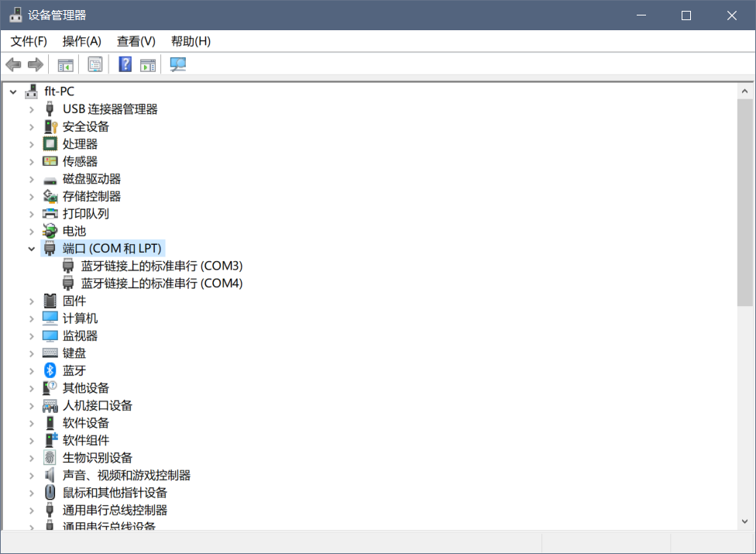Click the COM4 serial port icon
Image resolution: width=756 pixels, height=554 pixels.
(x=68, y=283)
